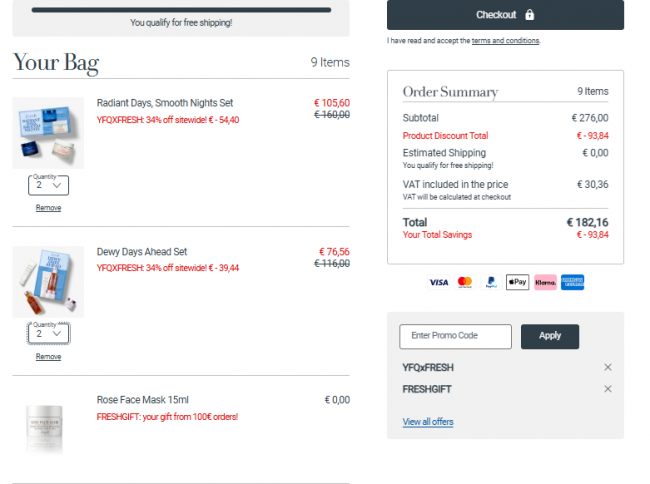The height and width of the screenshot is (484, 650).
Task: Remove the YFQxFRESH promo code
Action: pyautogui.click(x=608, y=367)
